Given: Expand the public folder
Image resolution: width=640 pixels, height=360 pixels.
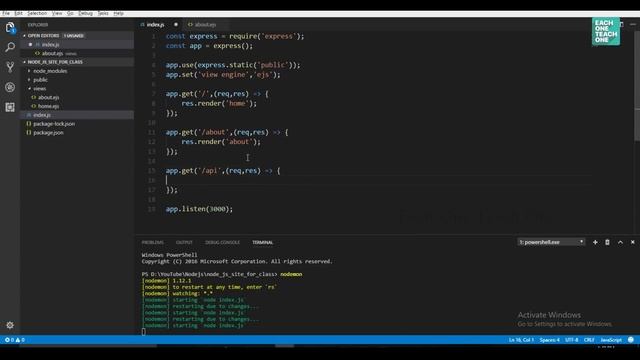Looking at the screenshot, I should point(40,80).
